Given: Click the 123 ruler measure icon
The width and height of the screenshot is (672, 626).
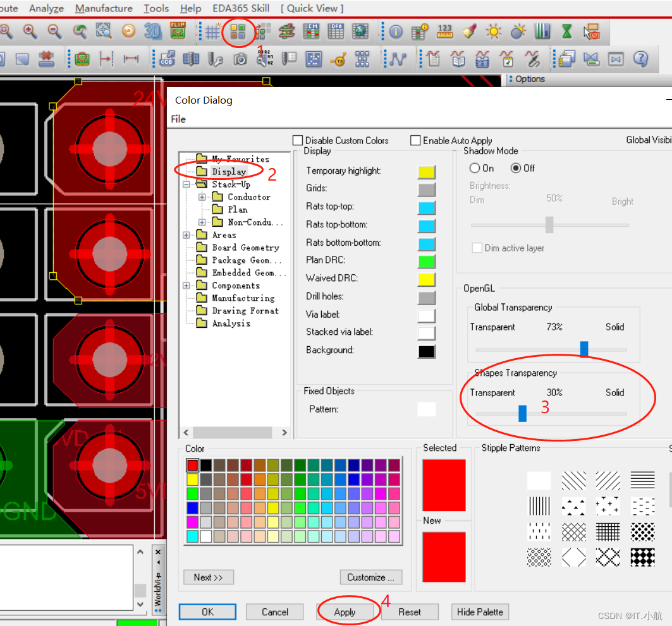Looking at the screenshot, I should [444, 31].
